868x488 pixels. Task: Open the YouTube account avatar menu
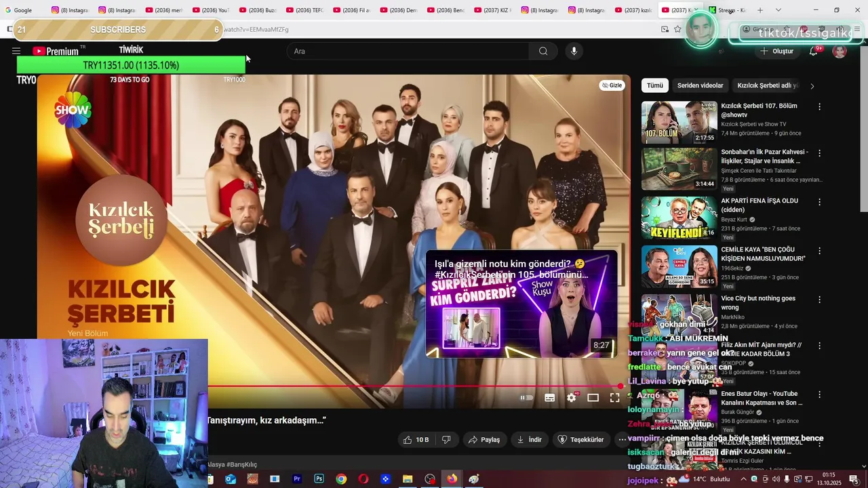point(840,52)
